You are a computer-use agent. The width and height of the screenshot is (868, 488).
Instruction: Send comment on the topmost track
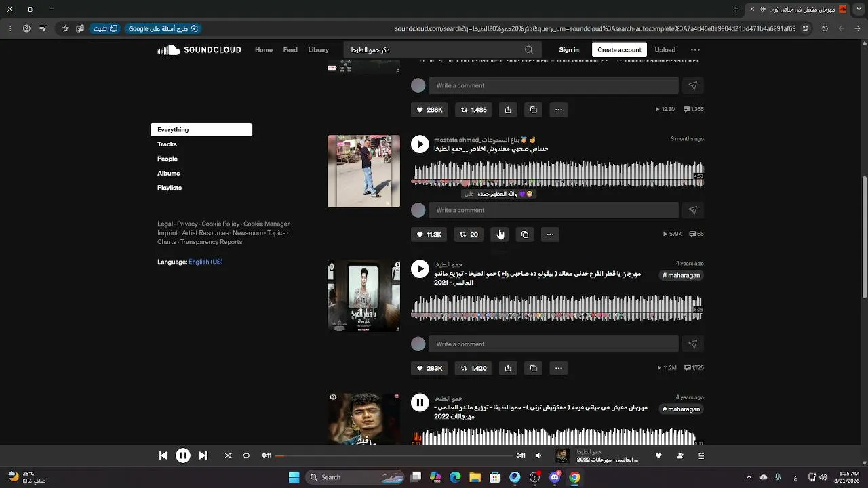point(692,85)
